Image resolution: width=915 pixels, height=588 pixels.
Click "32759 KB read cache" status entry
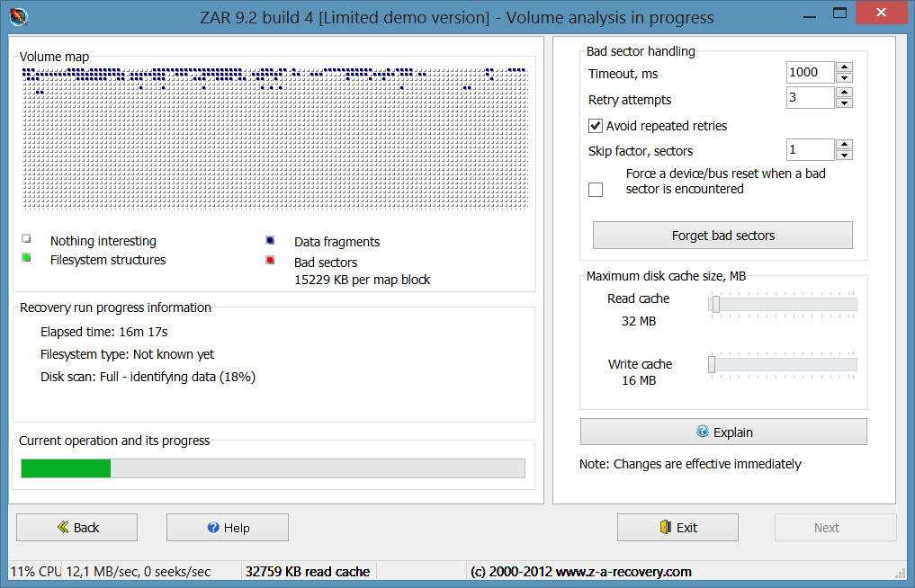pos(308,572)
